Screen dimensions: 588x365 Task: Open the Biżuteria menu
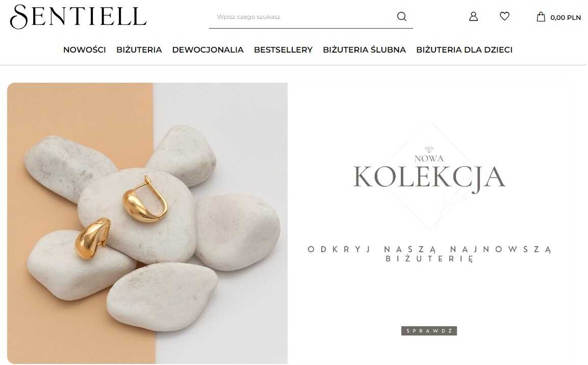pos(139,50)
